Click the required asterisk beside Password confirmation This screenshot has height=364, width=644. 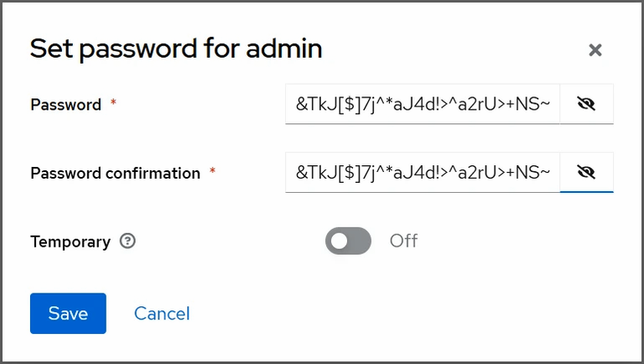(212, 170)
